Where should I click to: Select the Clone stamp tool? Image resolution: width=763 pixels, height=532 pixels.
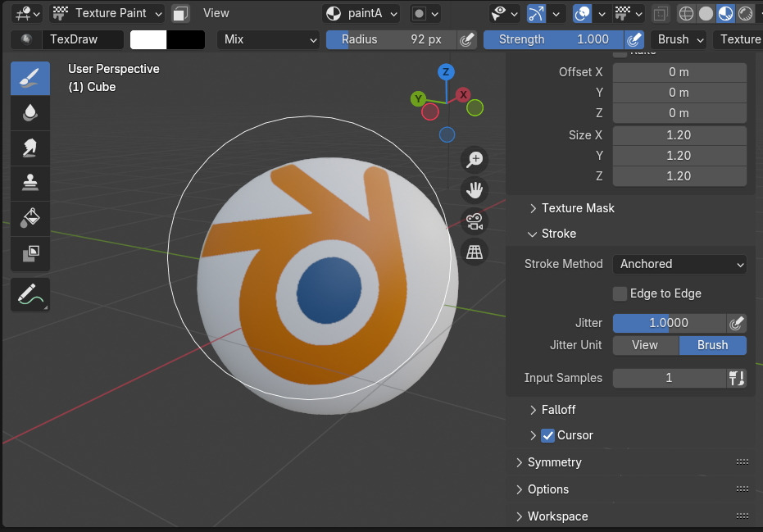pos(30,183)
